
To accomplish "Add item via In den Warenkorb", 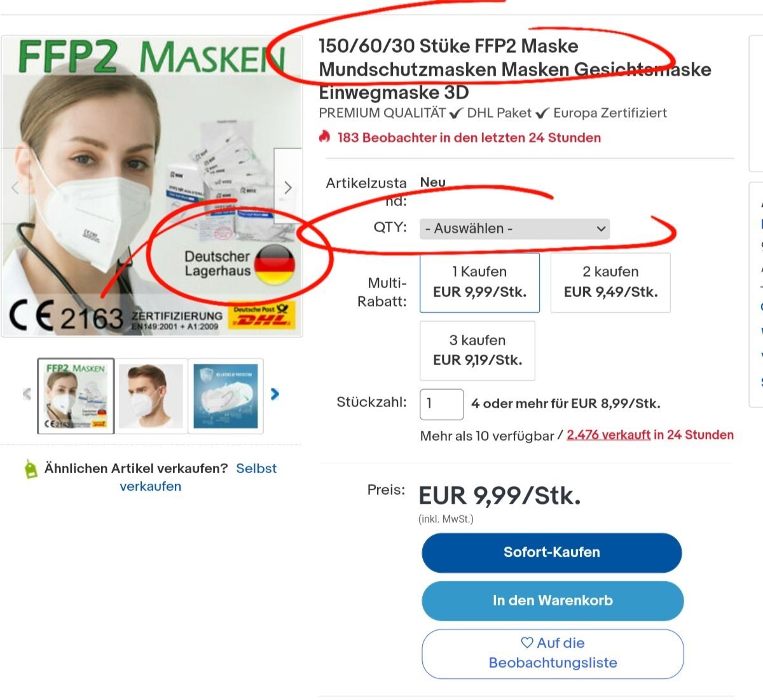I will (x=553, y=601).
